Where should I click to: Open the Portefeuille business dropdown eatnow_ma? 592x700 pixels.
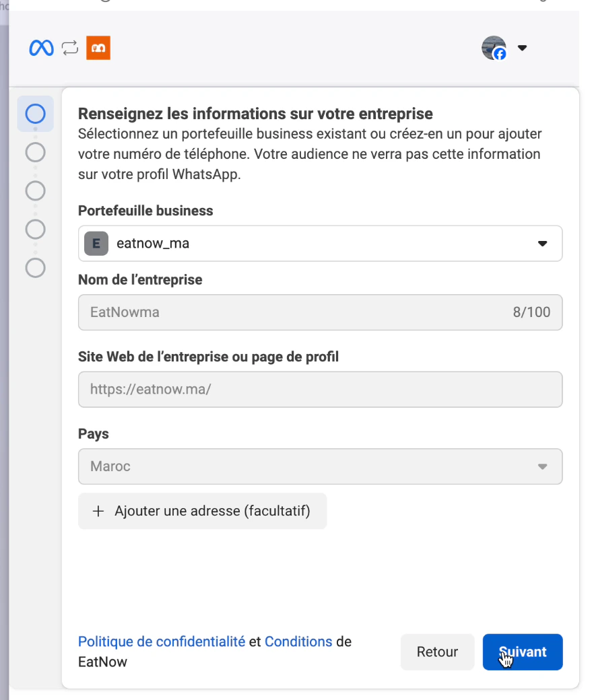(x=321, y=243)
